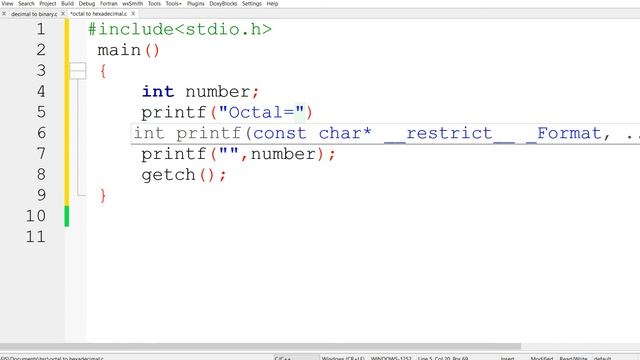The image size is (640, 360).
Task: Open the Debug menu
Action: point(87,3)
